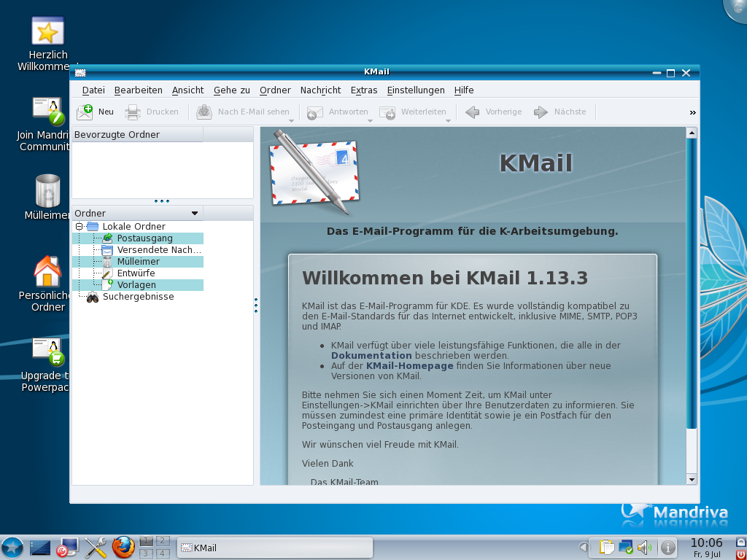Open the clipboard icon in the system tray
Image resolution: width=747 pixels, height=560 pixels.
point(605,547)
